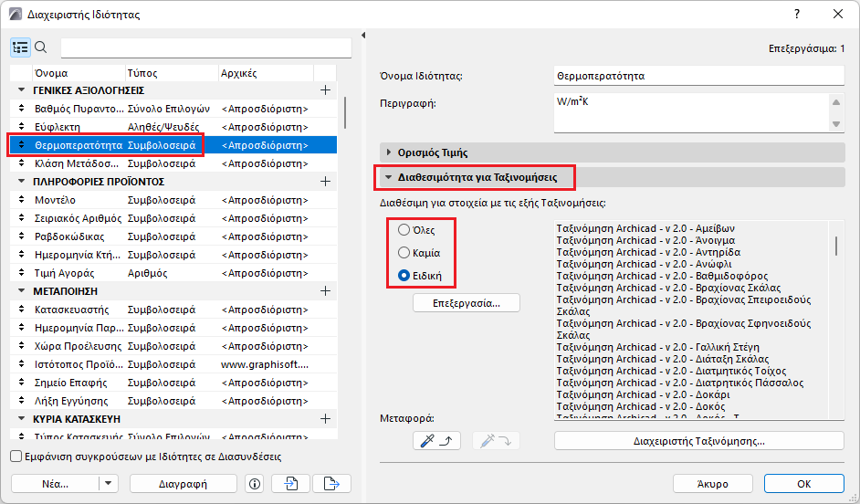Select Ημερομηνία Παρ... property row
The width and height of the screenshot is (860, 504).
[173, 328]
